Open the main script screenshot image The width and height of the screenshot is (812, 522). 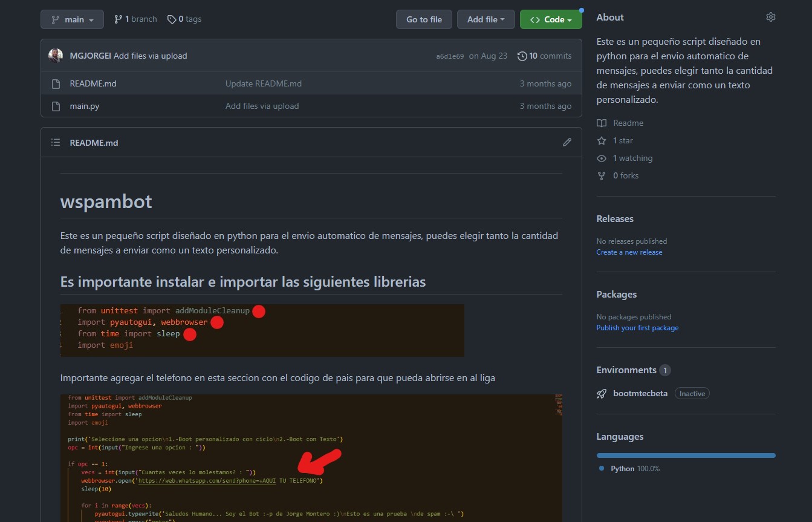tap(311, 458)
